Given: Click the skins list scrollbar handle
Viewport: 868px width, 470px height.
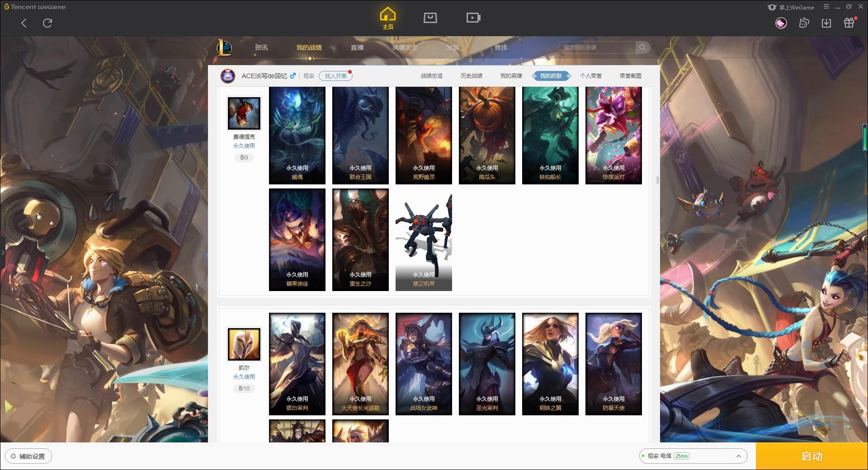Looking at the screenshot, I should (657, 180).
